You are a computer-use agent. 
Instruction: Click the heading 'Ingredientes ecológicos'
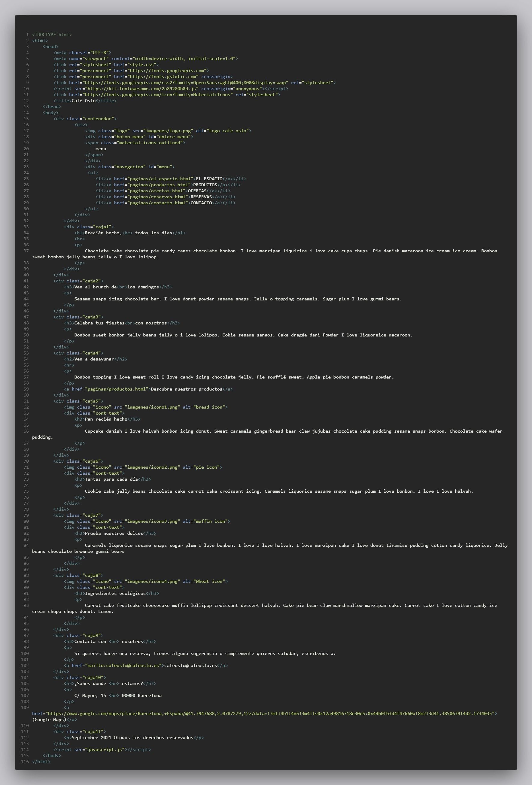click(116, 593)
